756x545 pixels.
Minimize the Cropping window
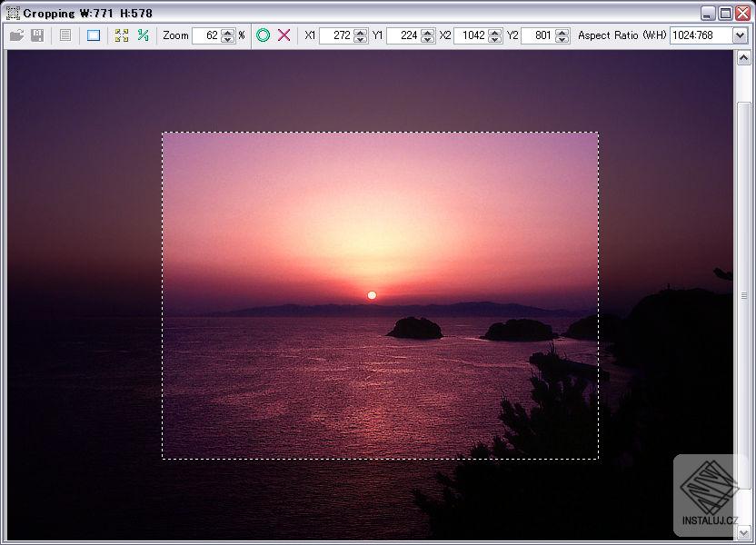(708, 13)
